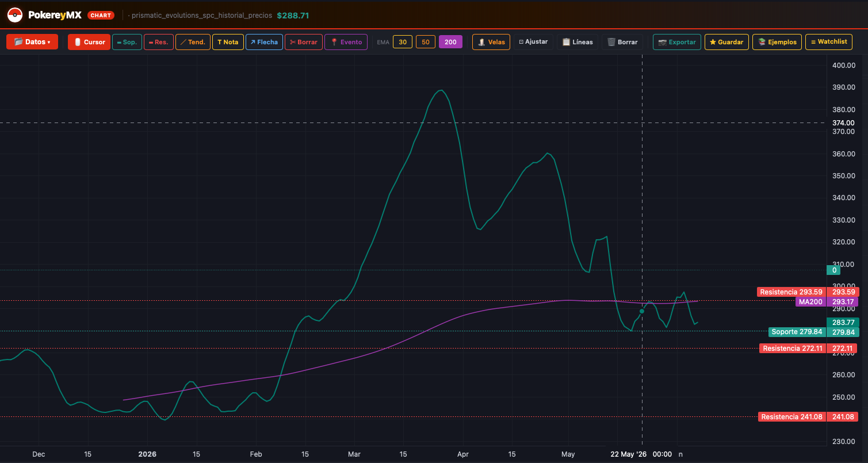Image resolution: width=868 pixels, height=463 pixels.
Task: Select the scissors Borrar erase tool
Action: click(x=304, y=42)
